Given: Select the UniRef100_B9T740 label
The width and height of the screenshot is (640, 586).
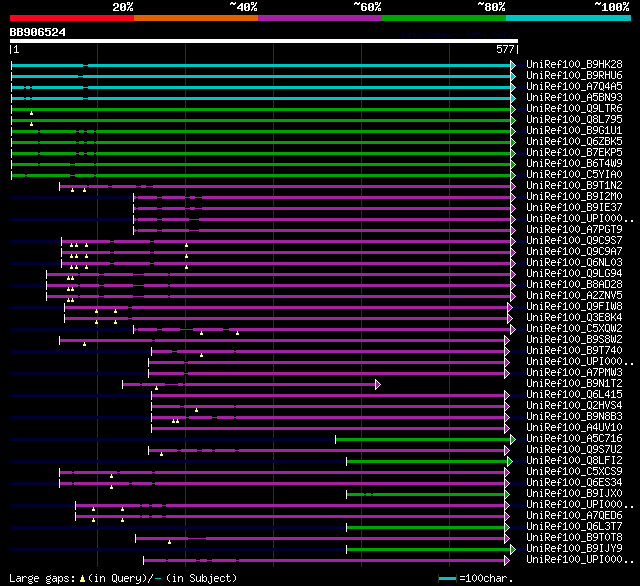Looking at the screenshot, I should pos(574,351).
